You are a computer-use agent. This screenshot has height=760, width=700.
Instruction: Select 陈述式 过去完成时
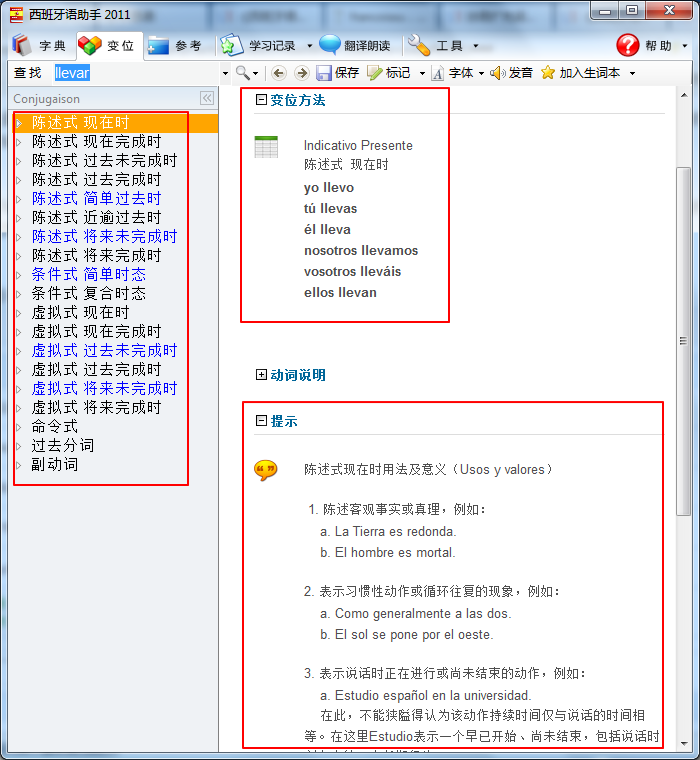tap(97, 179)
